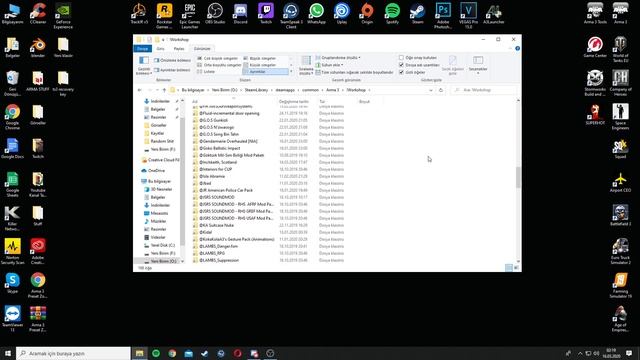Click the navigation pane scrollbar thumb
This screenshot has width=640, height=360.
click(182, 182)
